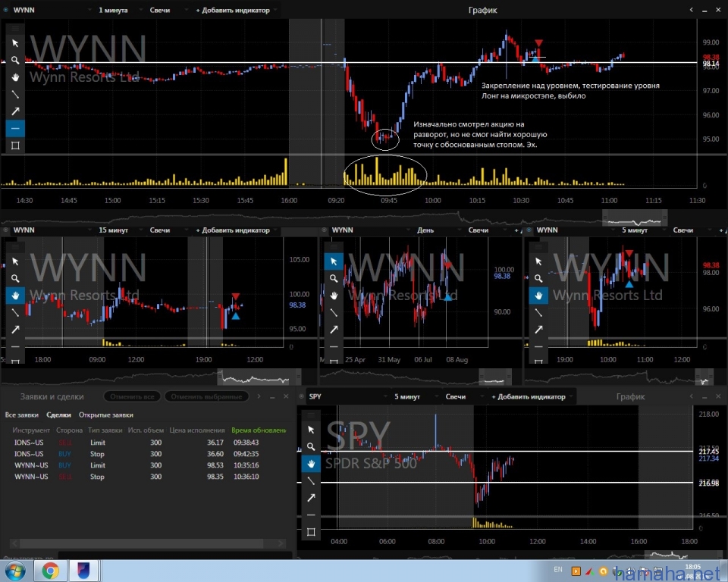Click horizontal scrollbar in orders panel
Viewport: 728px width, 582px height.
coord(142,543)
